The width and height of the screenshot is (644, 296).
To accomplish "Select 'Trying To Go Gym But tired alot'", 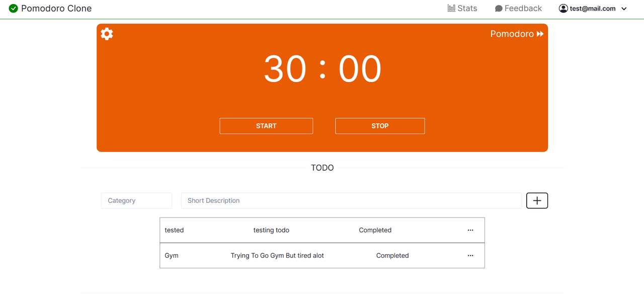I will (x=277, y=255).
